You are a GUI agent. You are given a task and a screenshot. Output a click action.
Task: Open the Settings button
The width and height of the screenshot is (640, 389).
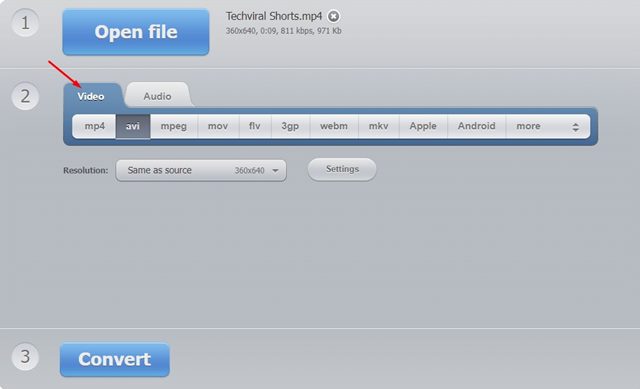point(342,169)
